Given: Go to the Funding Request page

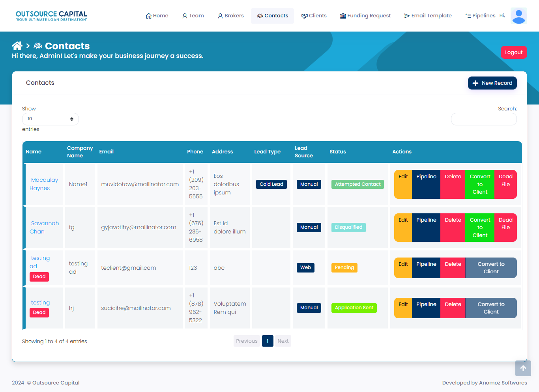Looking at the screenshot, I should coord(365,16).
